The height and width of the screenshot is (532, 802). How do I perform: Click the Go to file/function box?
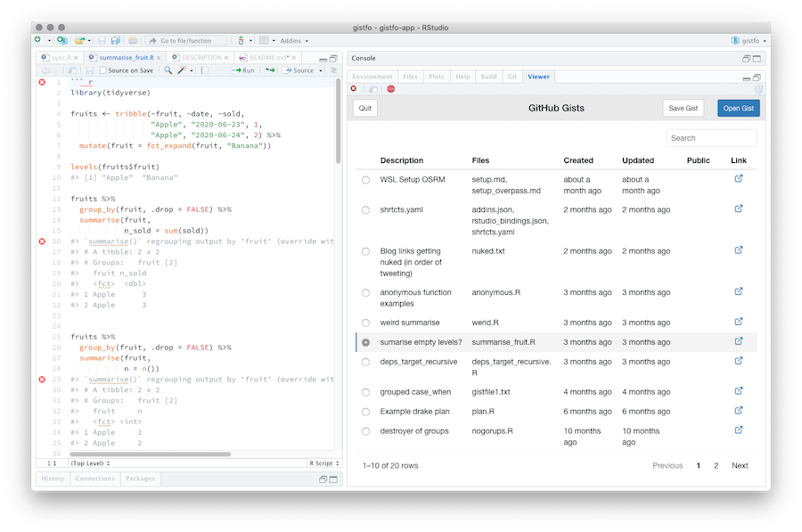pos(186,40)
